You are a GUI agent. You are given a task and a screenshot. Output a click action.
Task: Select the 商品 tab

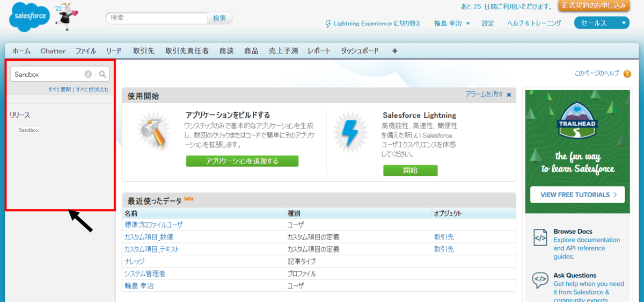pyautogui.click(x=251, y=51)
